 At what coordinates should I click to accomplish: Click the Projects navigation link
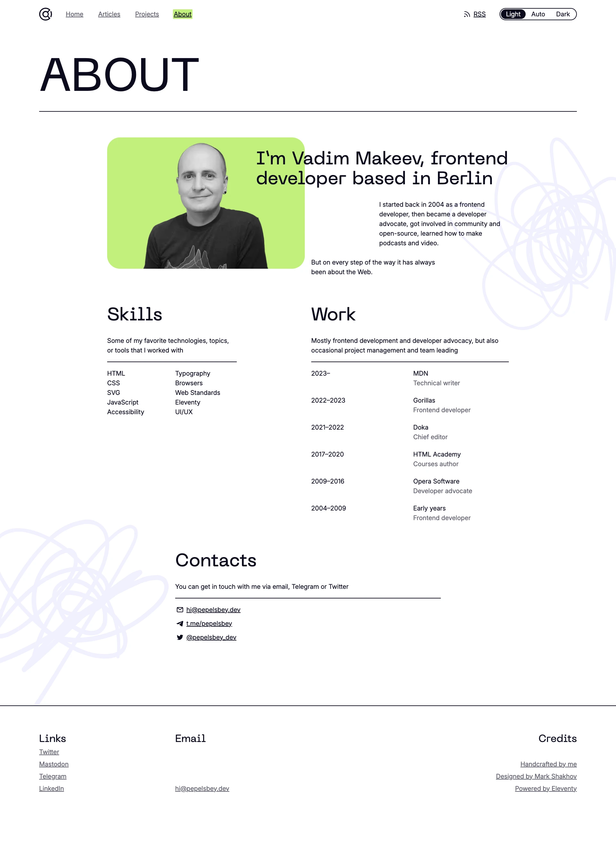(x=147, y=14)
